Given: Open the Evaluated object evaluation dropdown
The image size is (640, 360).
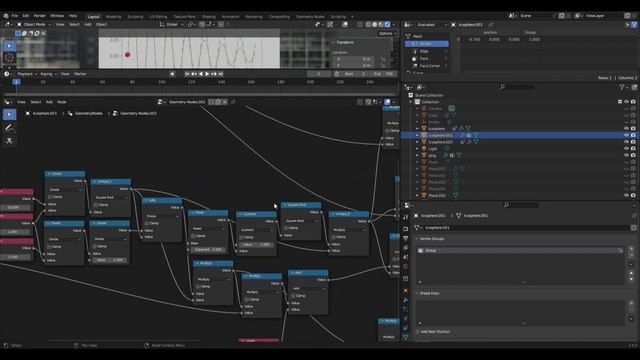Looking at the screenshot, I should [431, 25].
